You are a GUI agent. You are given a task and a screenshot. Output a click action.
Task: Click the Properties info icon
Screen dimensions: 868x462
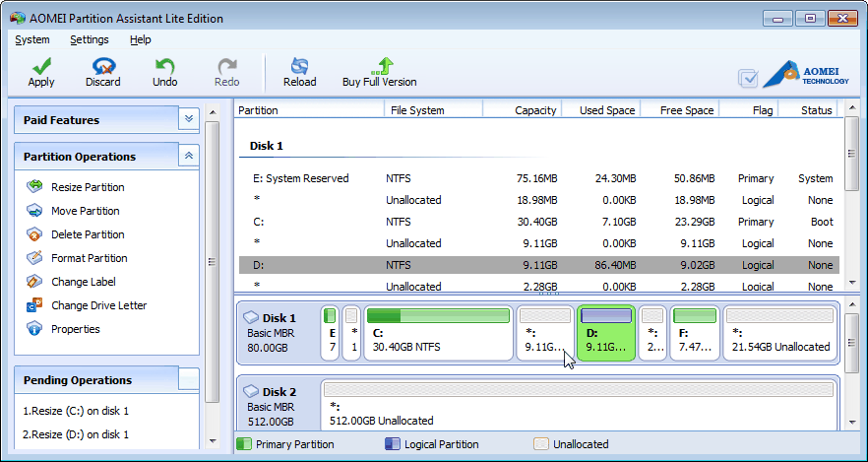click(34, 328)
